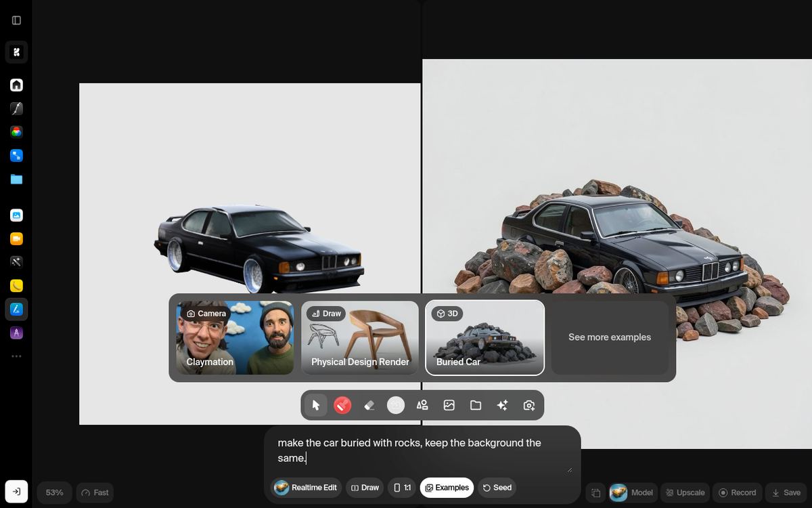Image resolution: width=812 pixels, height=508 pixels.
Task: Go to Home in the sidebar
Action: click(x=16, y=85)
